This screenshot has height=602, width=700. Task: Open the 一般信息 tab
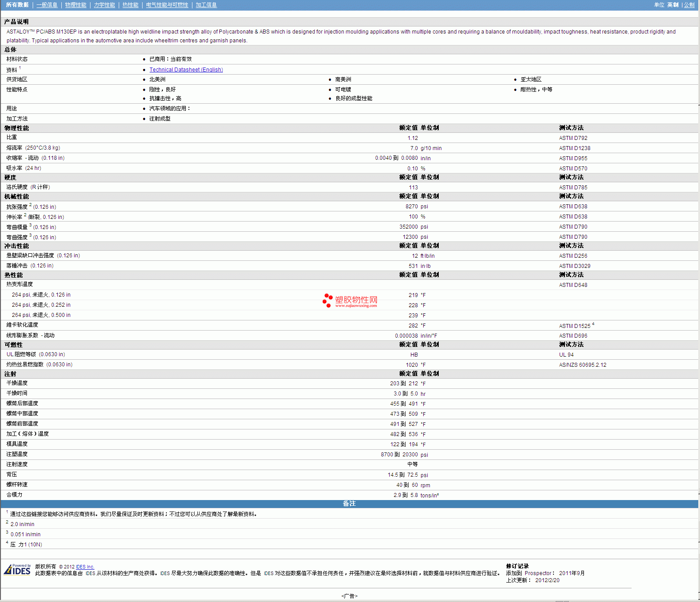pyautogui.click(x=47, y=5)
